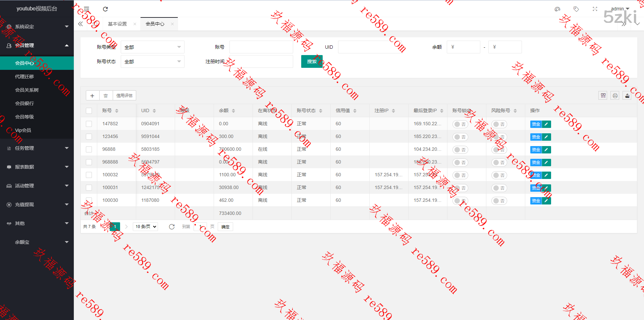Click the trash delete icon in toolbar
This screenshot has width=644, height=320.
pos(106,96)
